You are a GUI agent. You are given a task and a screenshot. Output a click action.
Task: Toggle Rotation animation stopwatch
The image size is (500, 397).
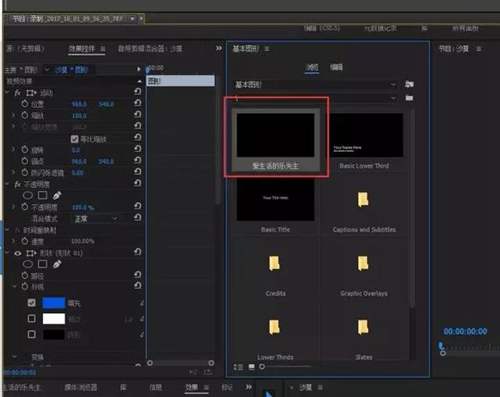(x=25, y=150)
